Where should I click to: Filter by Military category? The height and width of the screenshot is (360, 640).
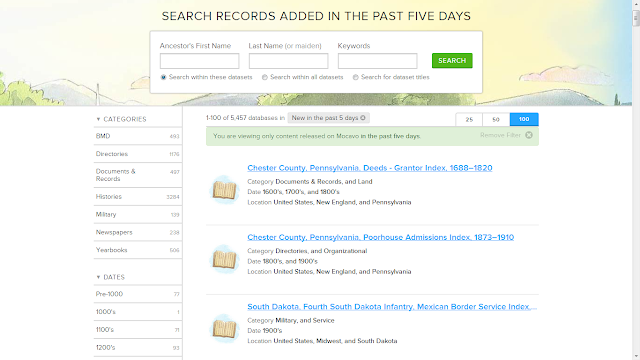point(138,214)
